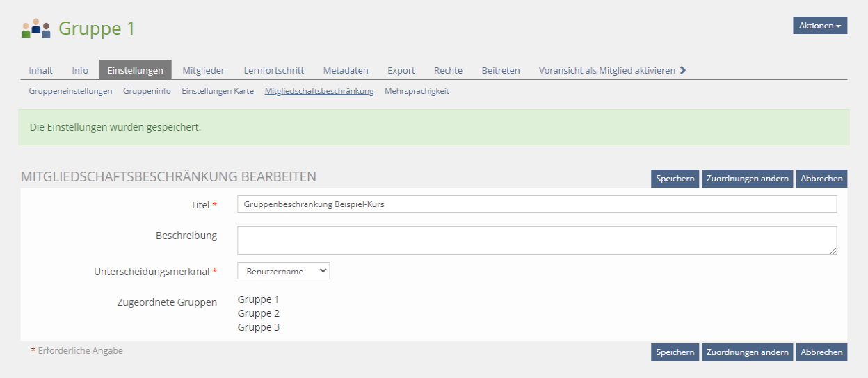
Task: Switch to the Inhalt tab
Action: [40, 70]
